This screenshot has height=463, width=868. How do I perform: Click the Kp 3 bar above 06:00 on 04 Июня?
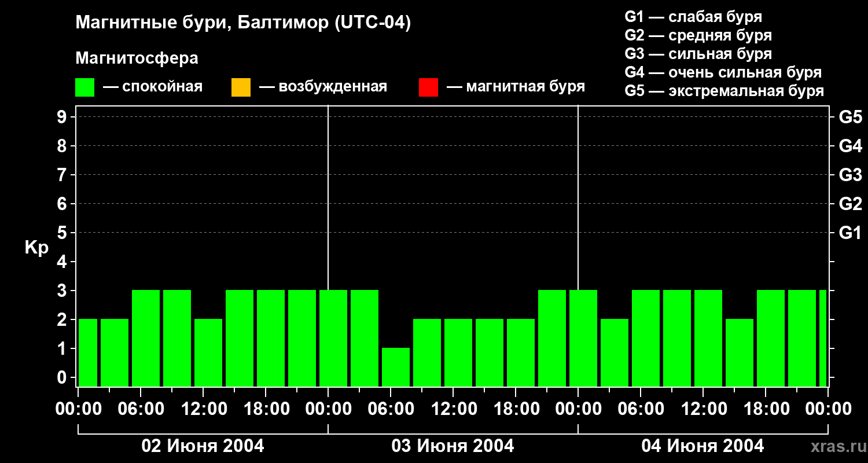pyautogui.click(x=646, y=339)
